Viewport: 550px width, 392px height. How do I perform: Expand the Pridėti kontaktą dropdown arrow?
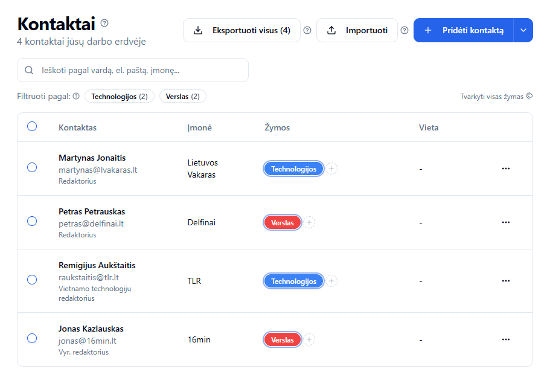[x=523, y=30]
